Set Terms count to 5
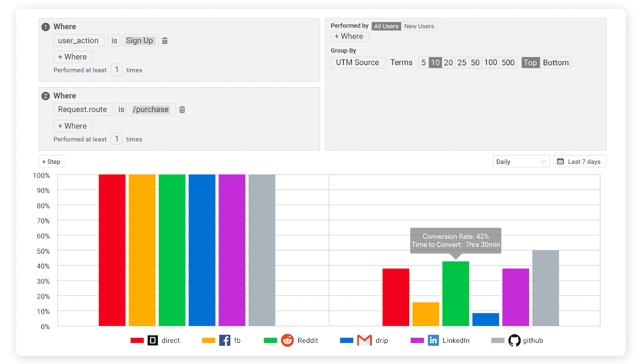The image size is (642, 364). 424,63
